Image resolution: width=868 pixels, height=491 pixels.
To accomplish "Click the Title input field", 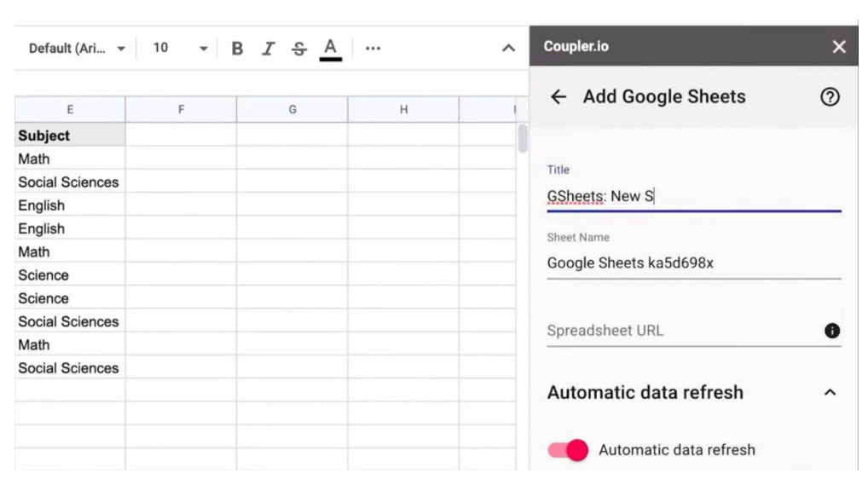I will coord(693,197).
